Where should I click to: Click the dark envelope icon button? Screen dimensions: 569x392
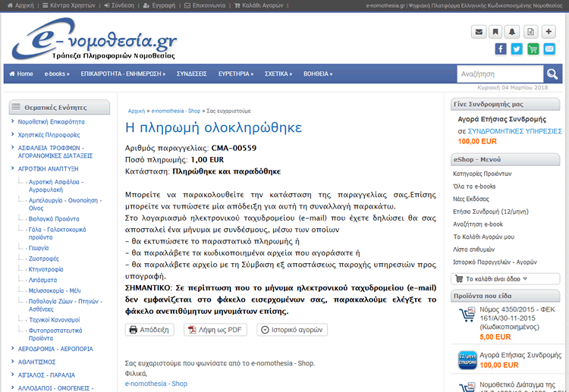(x=478, y=32)
